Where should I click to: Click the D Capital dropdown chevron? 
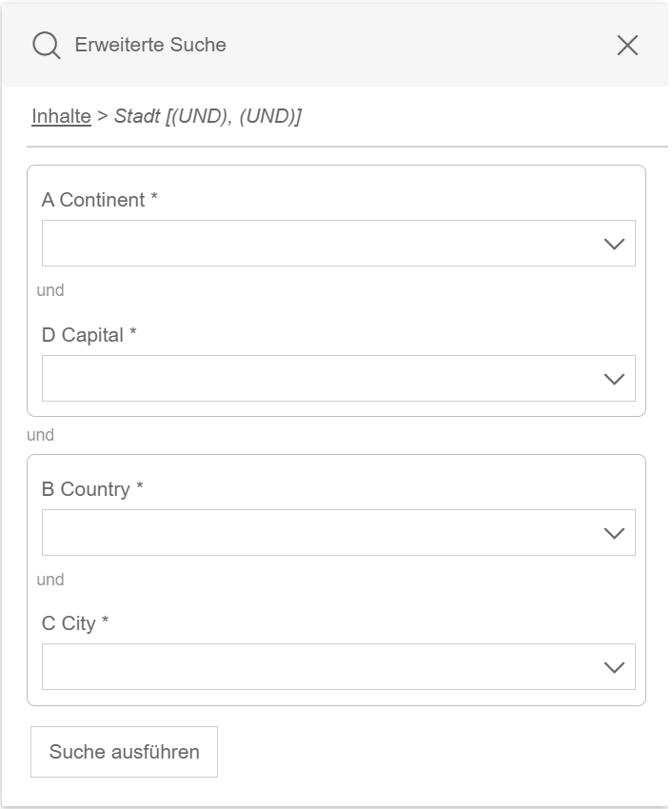coord(614,379)
